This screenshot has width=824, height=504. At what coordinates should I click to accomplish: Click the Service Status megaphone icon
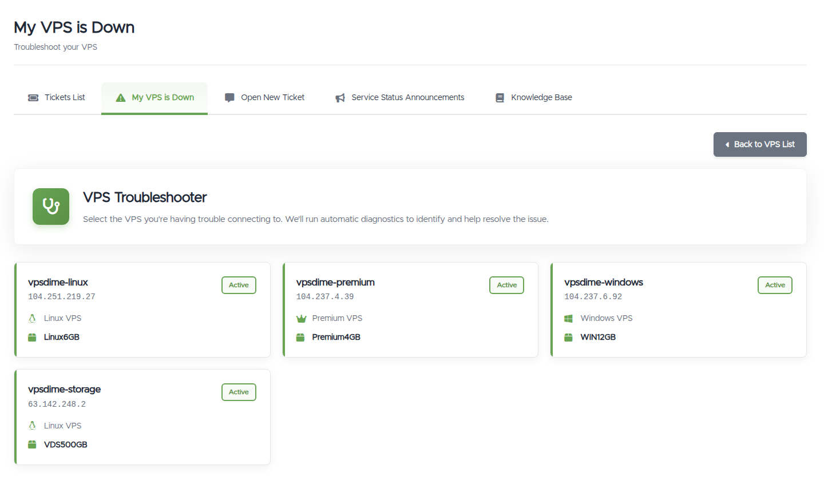(x=340, y=98)
